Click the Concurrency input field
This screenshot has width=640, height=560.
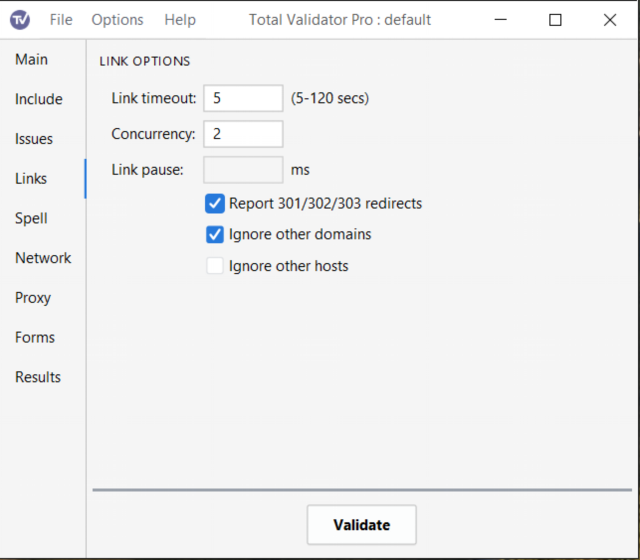[243, 134]
